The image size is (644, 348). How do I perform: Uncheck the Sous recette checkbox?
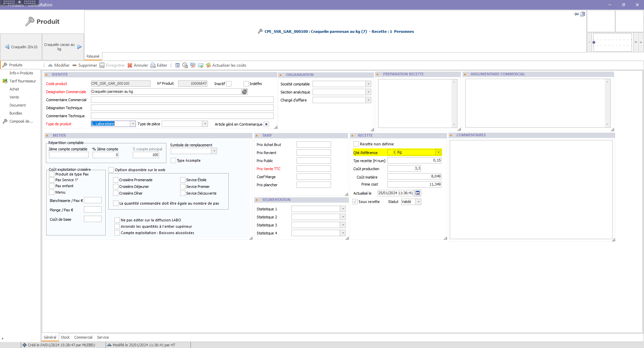coord(355,202)
